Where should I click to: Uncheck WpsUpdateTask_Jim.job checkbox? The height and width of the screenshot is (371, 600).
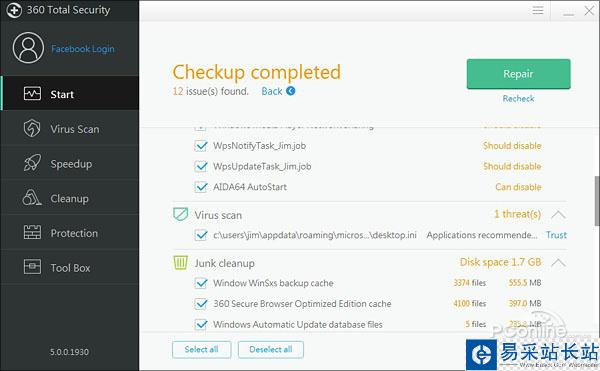point(201,166)
